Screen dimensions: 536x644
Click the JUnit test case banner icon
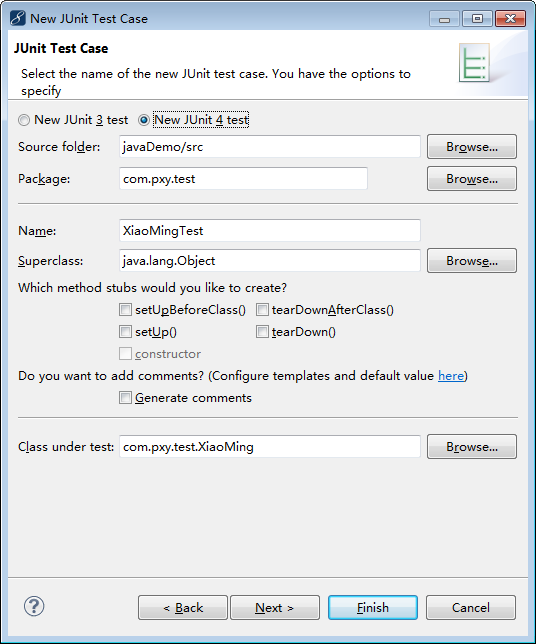474,62
